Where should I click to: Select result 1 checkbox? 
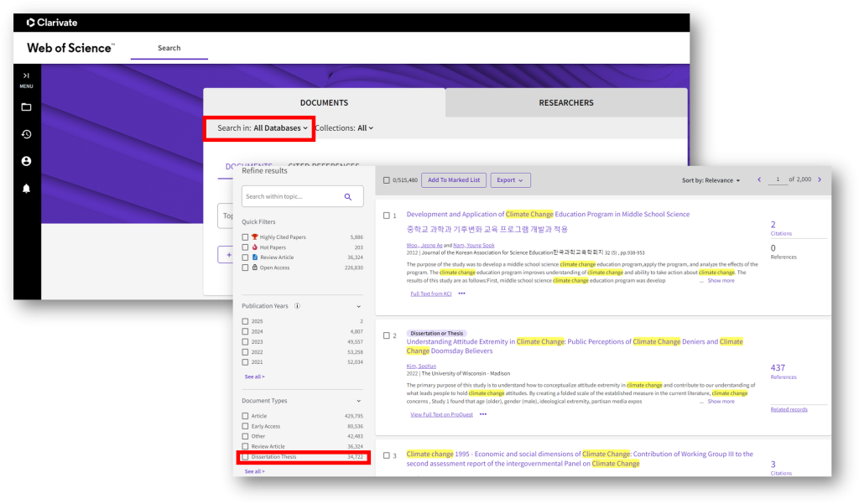[386, 216]
